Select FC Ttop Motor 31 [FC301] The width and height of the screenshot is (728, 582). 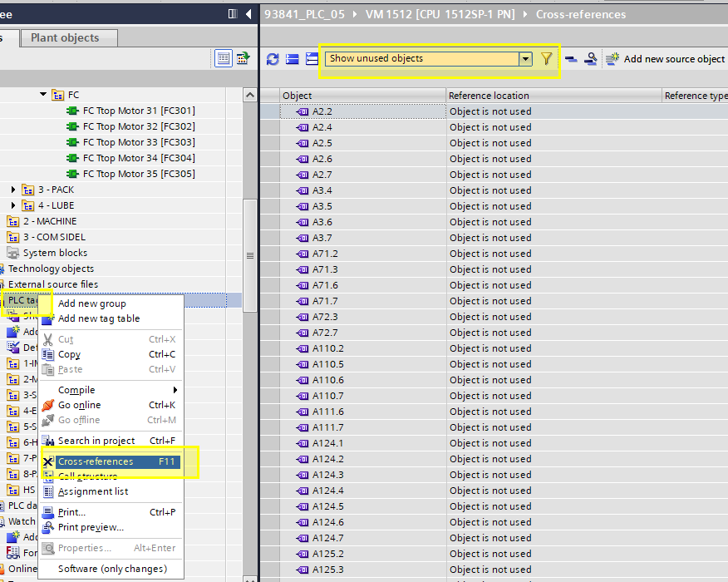[x=139, y=111]
